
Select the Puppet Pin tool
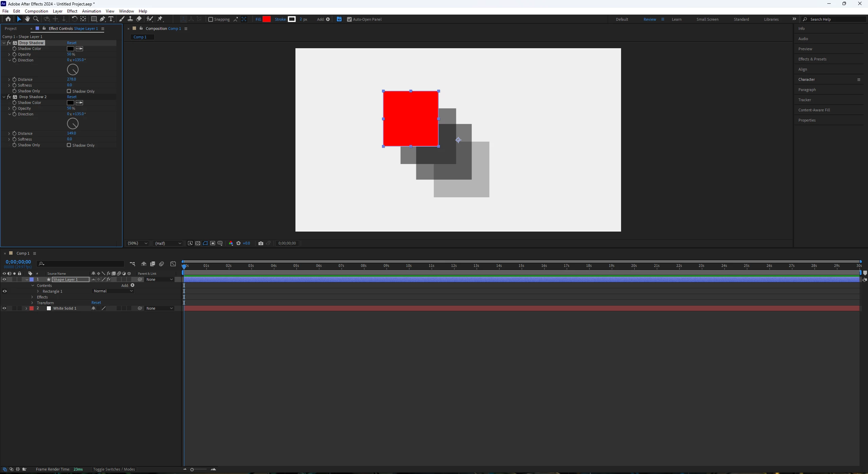coord(160,19)
